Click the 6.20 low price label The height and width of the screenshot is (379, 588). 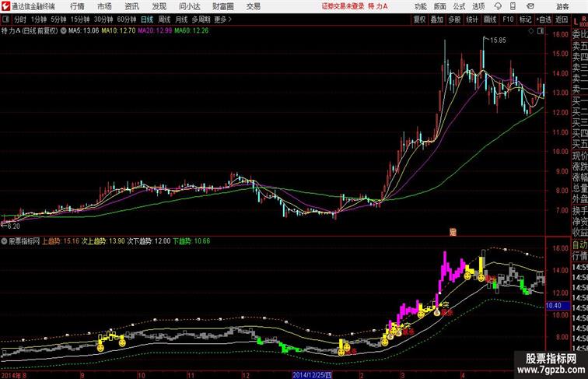[x=13, y=226]
